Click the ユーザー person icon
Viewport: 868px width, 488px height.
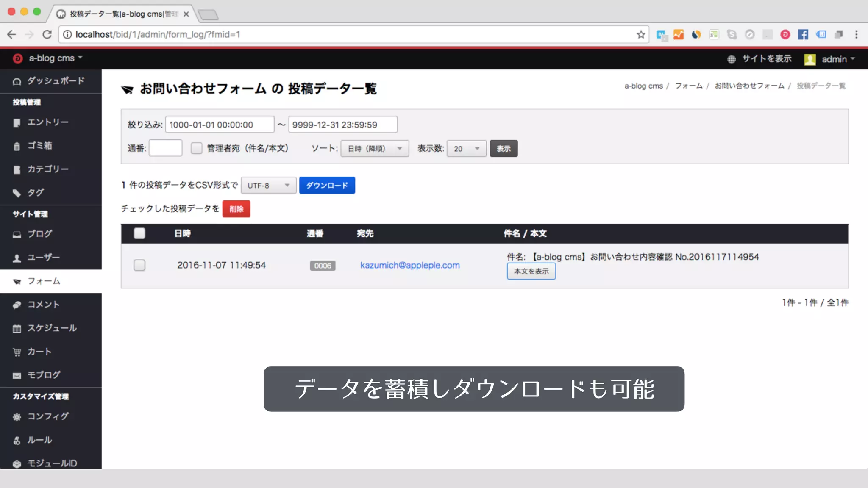[17, 258]
